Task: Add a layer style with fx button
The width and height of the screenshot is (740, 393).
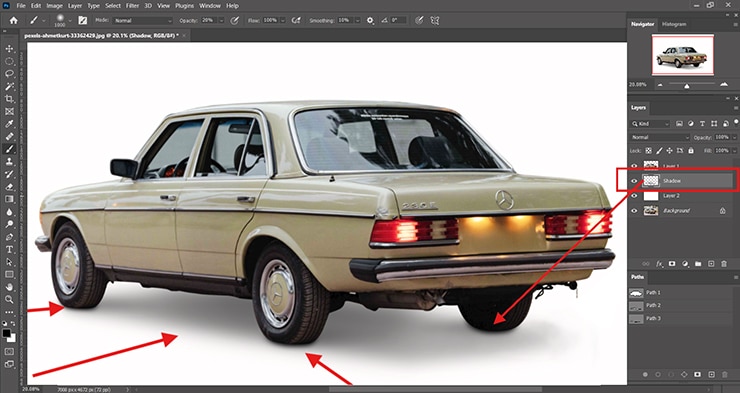Action: click(x=659, y=264)
